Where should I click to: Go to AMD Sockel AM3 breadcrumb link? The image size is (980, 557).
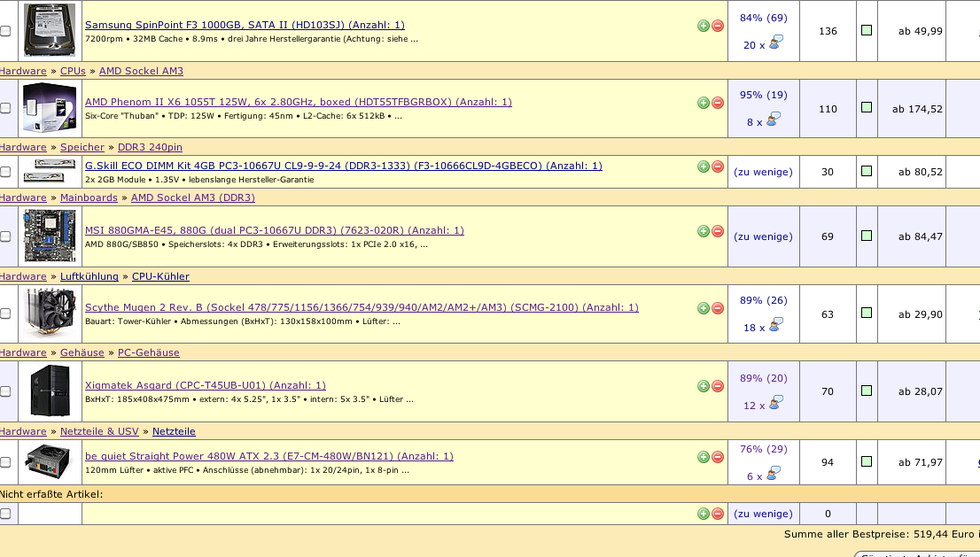point(141,71)
